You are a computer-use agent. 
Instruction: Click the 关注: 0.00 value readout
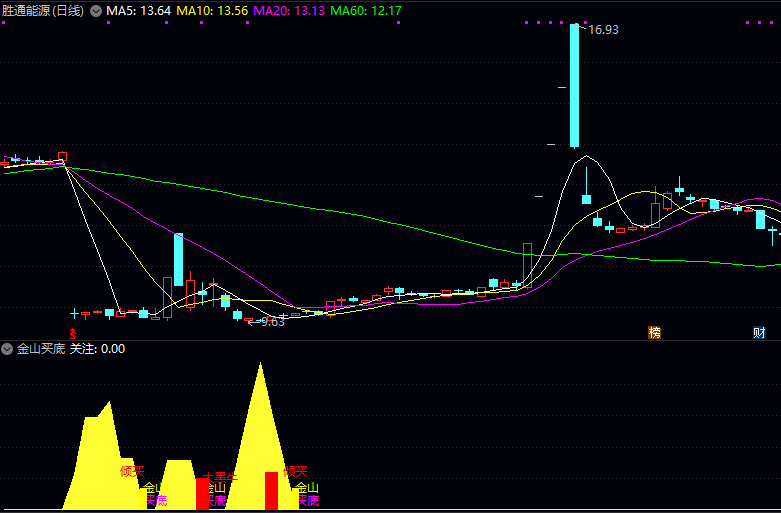click(x=97, y=349)
